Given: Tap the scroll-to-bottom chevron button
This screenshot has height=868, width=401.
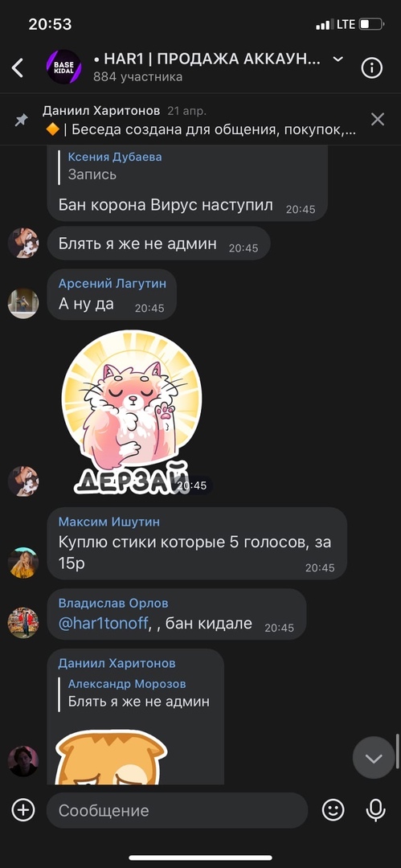Looking at the screenshot, I should tap(374, 757).
